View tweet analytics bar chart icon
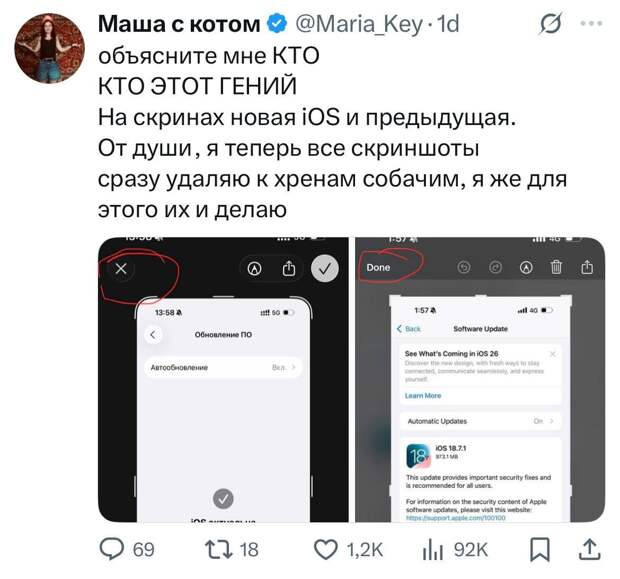Viewport: 620px width, 579px height. 432,549
